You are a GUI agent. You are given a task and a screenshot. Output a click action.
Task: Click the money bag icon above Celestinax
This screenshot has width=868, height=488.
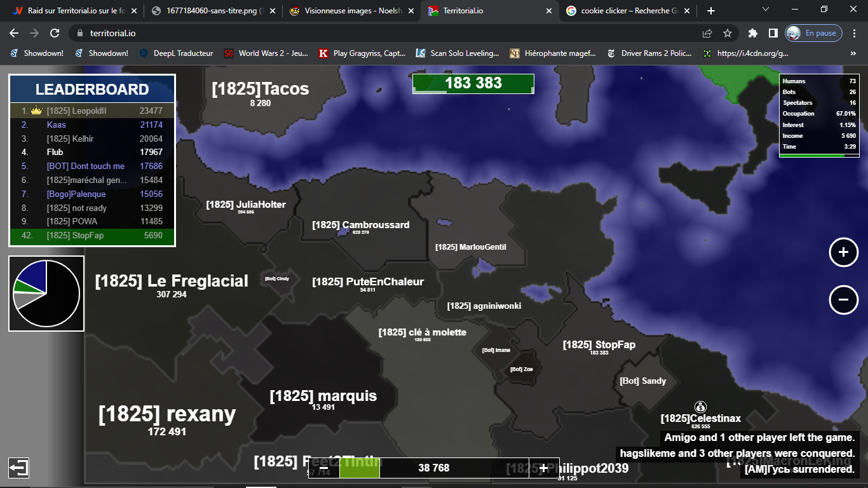click(700, 407)
